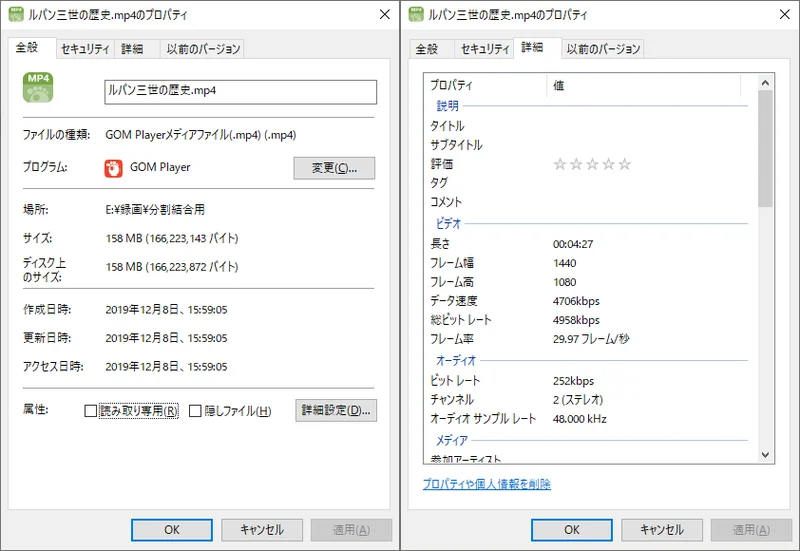This screenshot has height=551, width=800.
Task: Click the large MP4 file icon
Action: pyautogui.click(x=39, y=89)
